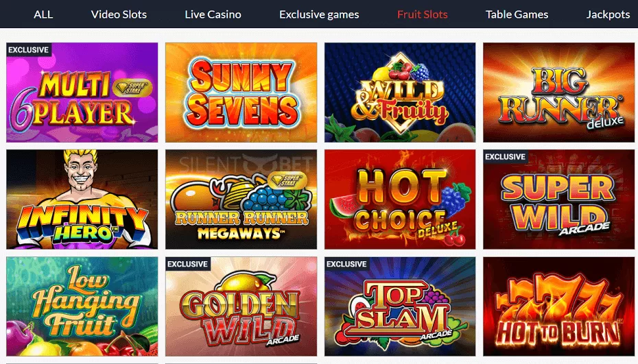Screen dimensions: 638x364
Task: Click the Exclusive badge on Multi 6 Player
Action: click(29, 49)
